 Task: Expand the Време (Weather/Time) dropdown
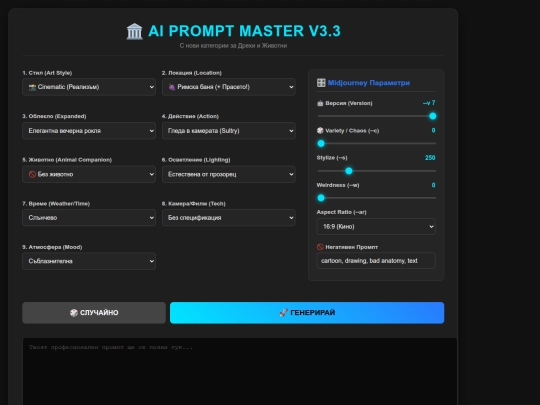pyautogui.click(x=89, y=218)
